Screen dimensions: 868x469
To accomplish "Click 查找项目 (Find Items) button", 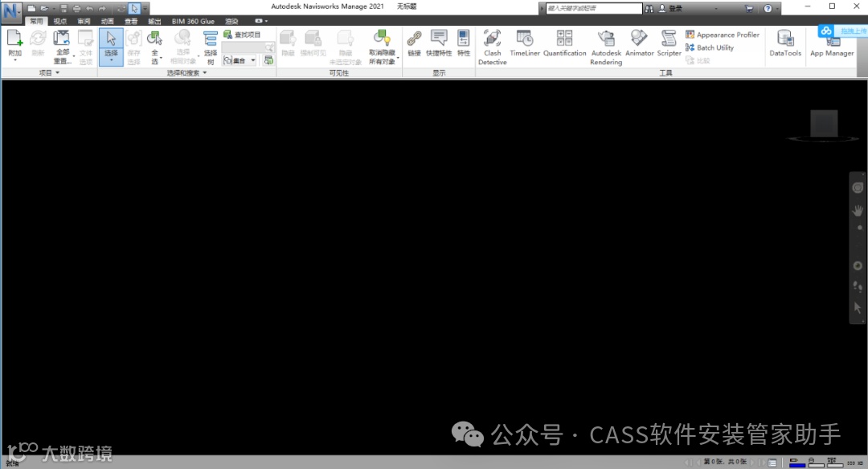I will click(x=242, y=35).
